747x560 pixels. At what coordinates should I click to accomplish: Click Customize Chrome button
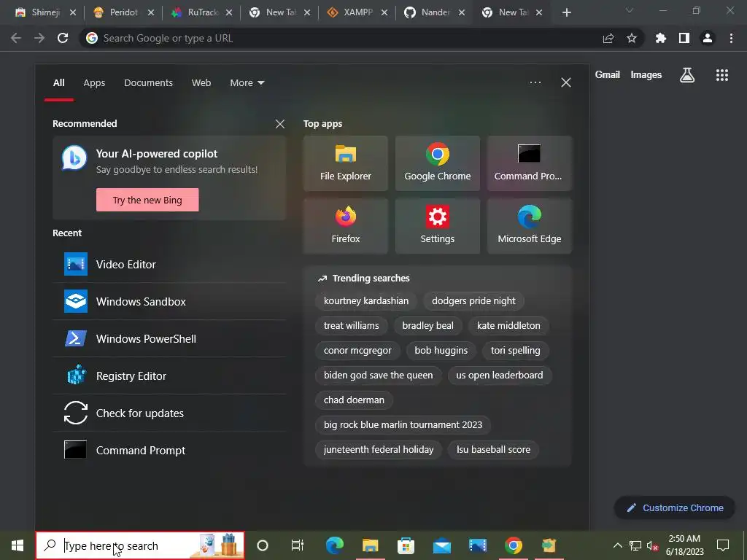[675, 508]
